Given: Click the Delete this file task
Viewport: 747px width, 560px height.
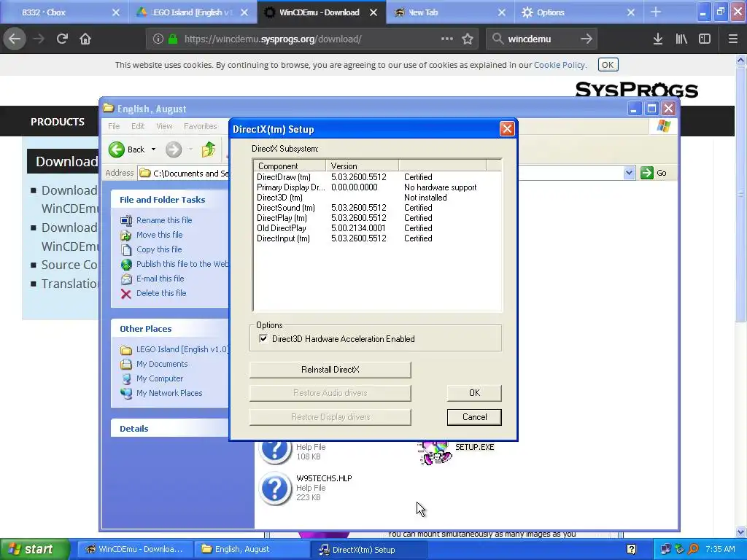Looking at the screenshot, I should (161, 293).
